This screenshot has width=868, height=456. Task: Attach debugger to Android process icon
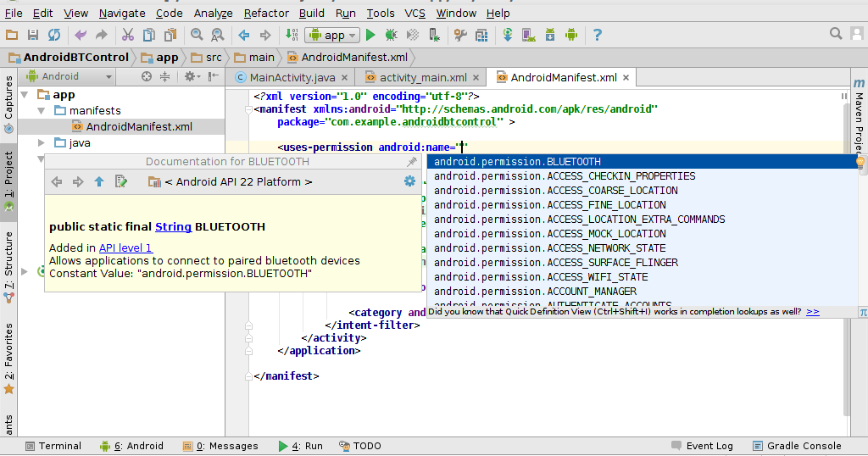pos(435,36)
